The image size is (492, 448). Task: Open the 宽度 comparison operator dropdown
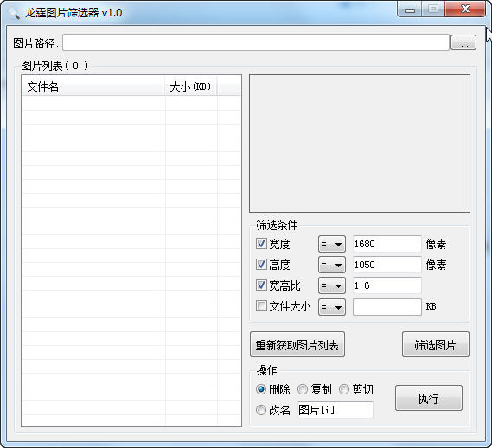tap(332, 244)
